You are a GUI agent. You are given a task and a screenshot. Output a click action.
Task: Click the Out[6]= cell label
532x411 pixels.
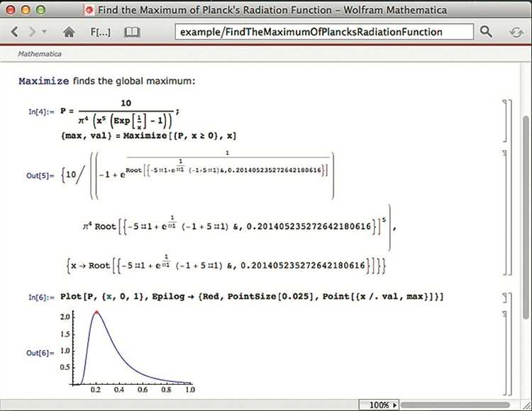pyautogui.click(x=40, y=353)
